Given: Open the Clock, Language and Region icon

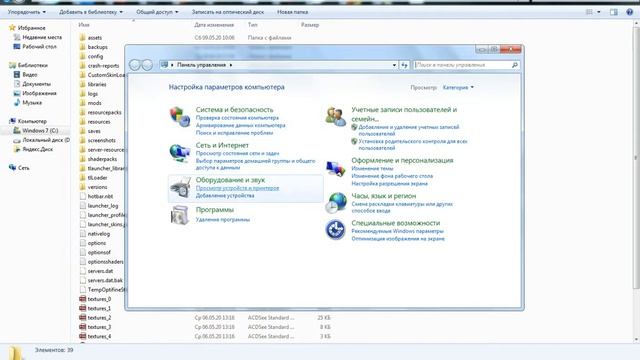Looking at the screenshot, I should pyautogui.click(x=336, y=203).
